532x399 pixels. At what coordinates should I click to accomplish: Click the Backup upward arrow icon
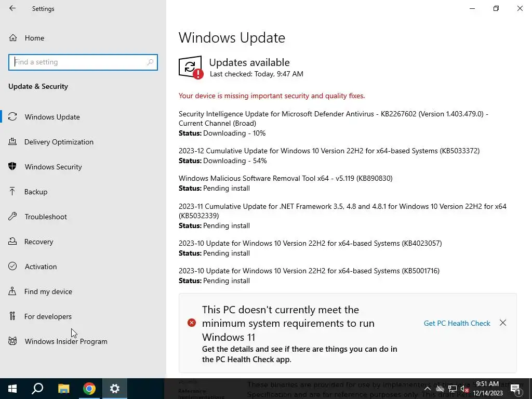[12, 191]
